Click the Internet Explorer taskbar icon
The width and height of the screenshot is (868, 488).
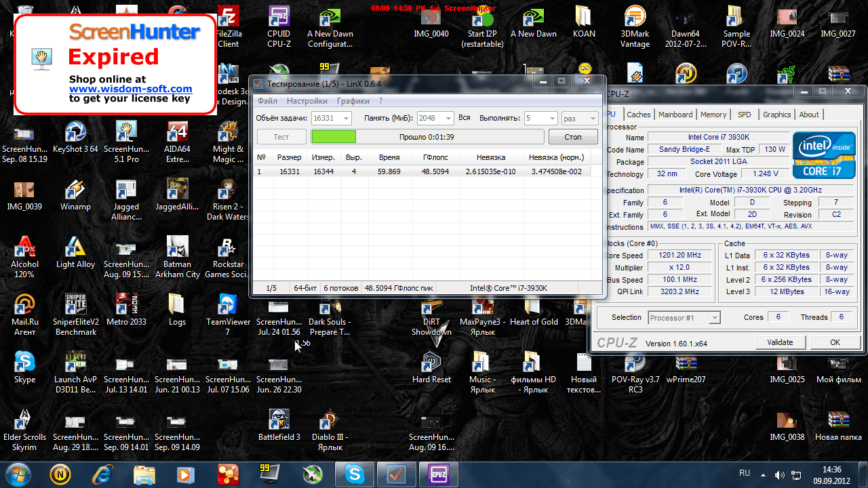pos(103,474)
